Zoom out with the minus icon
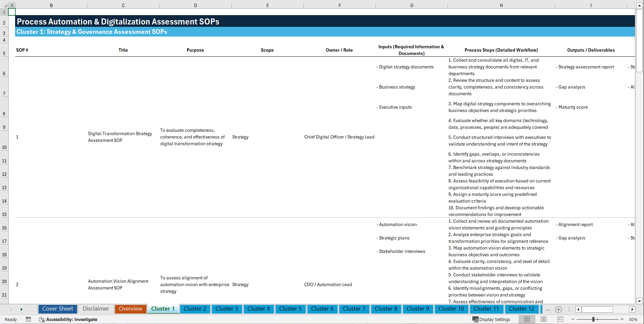The image size is (644, 324). tap(573, 319)
